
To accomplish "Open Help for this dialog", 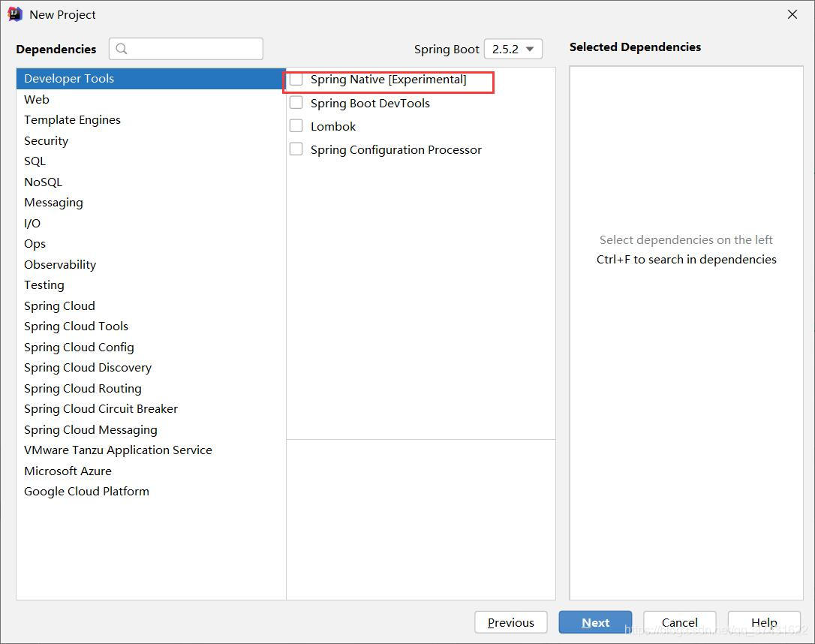I will pyautogui.click(x=764, y=622).
